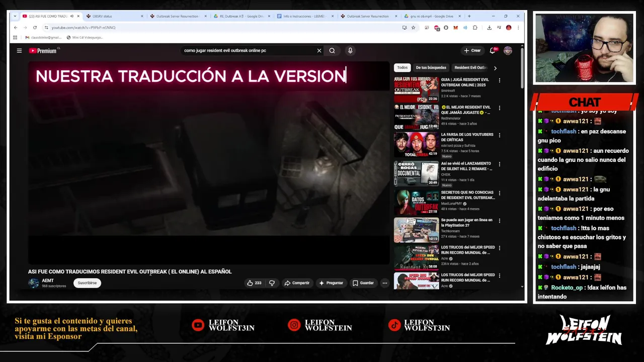The image size is (644, 362).
Task: Open options for EL MEJOR RESIDENT EVIL video
Action: [x=499, y=108]
